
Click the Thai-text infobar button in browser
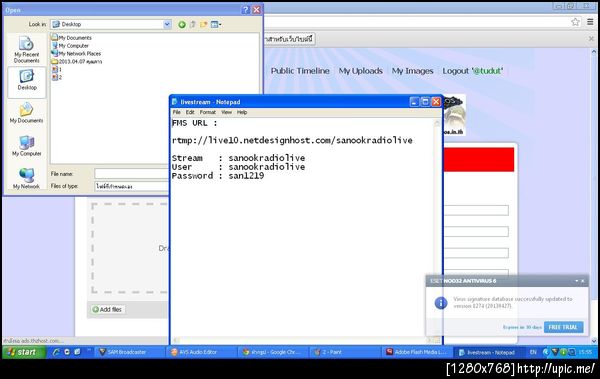click(x=290, y=39)
